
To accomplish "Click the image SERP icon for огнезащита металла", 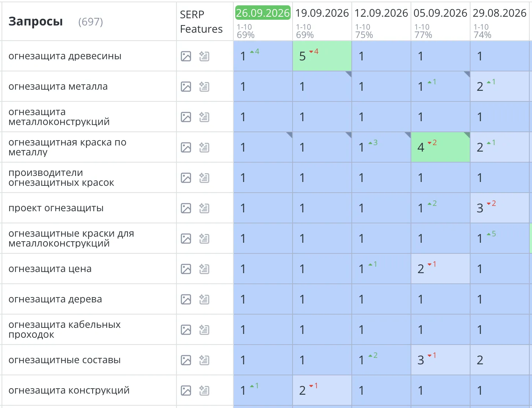I will pyautogui.click(x=186, y=87).
